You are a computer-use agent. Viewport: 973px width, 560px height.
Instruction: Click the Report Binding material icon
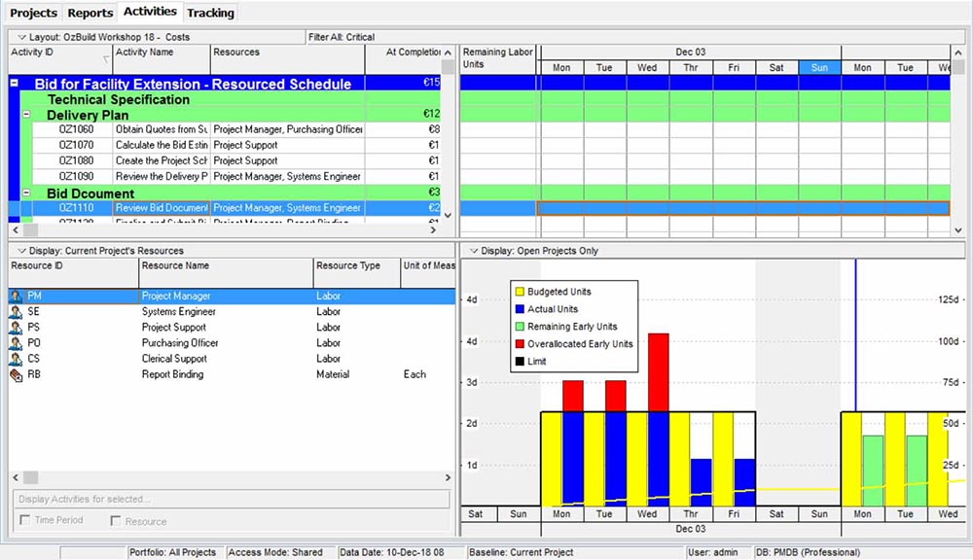coord(16,374)
